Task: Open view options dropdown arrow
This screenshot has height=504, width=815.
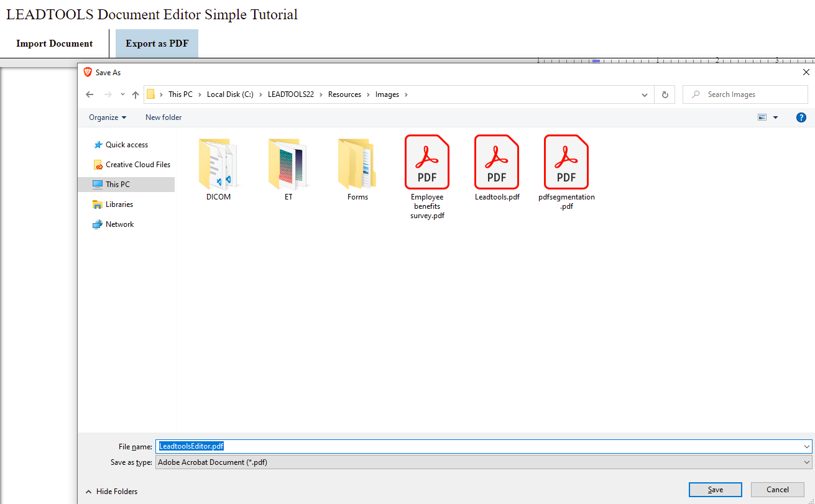Action: [x=775, y=117]
